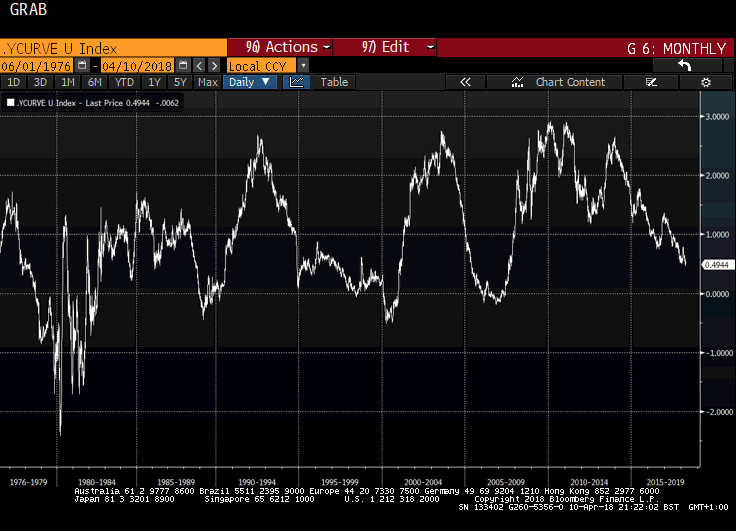
Task: Select the YTD range button
Action: point(125,82)
